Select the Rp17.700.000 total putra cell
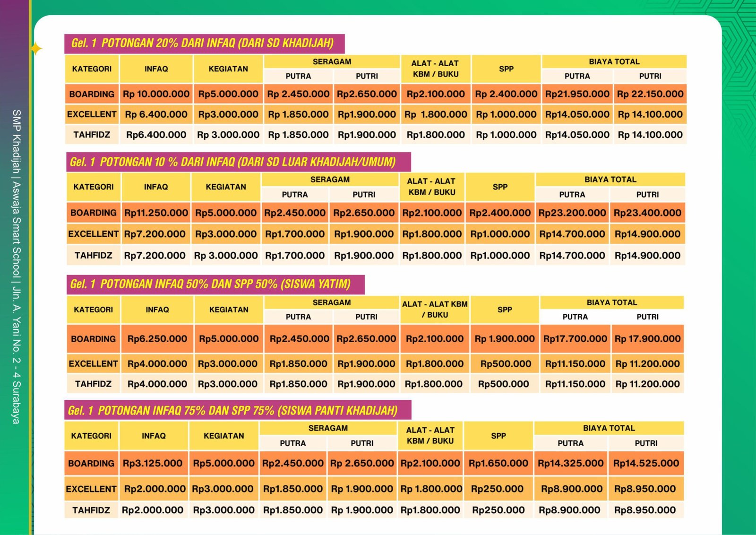 coord(575,339)
